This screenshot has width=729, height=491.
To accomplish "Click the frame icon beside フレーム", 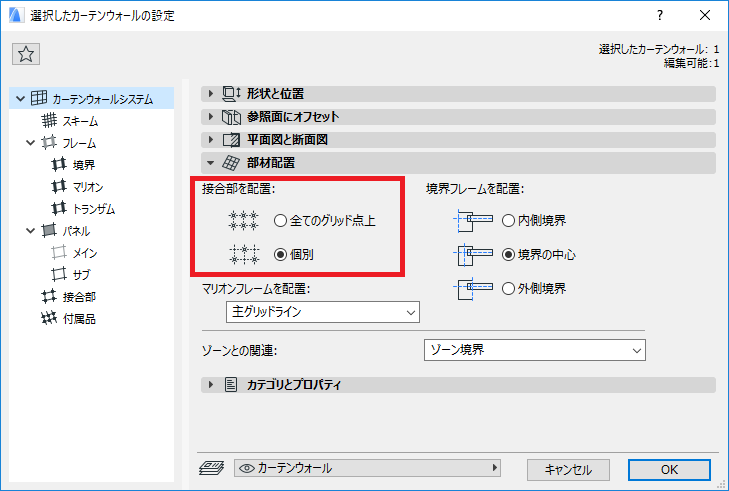I will pos(49,142).
